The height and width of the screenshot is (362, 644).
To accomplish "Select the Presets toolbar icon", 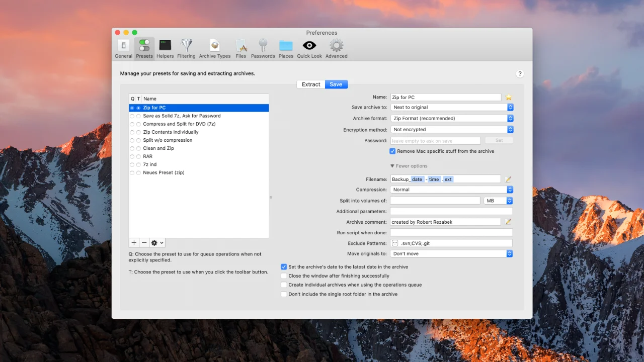I will click(x=144, y=48).
